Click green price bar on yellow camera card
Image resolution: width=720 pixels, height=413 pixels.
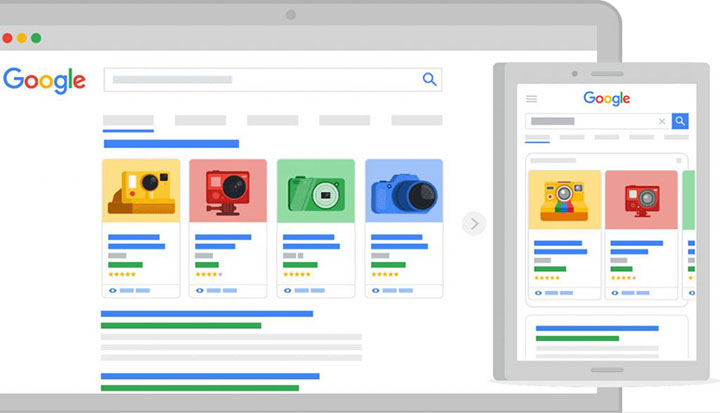pos(125,265)
